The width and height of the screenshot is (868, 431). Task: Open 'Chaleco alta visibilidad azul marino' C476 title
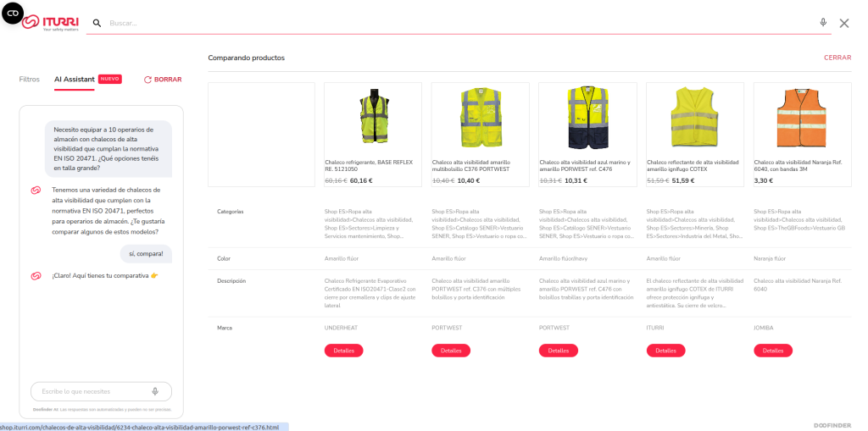tap(585, 165)
